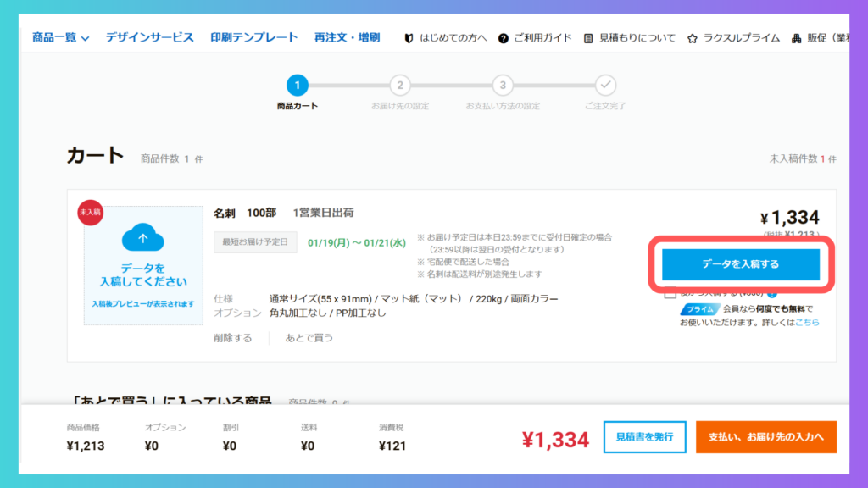This screenshot has width=868, height=488.
Task: Click the red 未入稿 badge
Action: pyautogui.click(x=90, y=212)
